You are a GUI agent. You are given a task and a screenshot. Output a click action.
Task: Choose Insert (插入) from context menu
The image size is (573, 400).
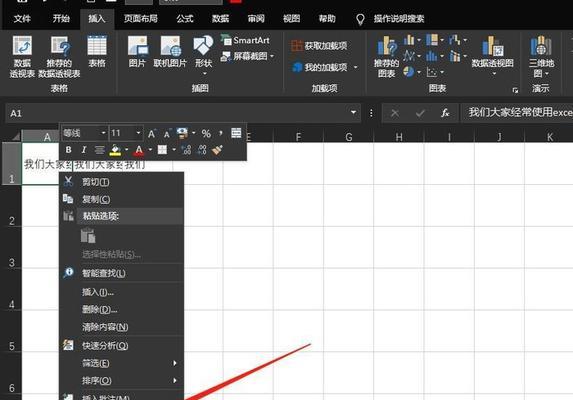121,292
